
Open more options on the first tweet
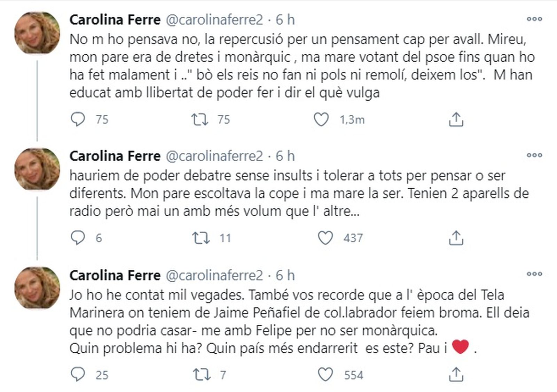click(534, 19)
